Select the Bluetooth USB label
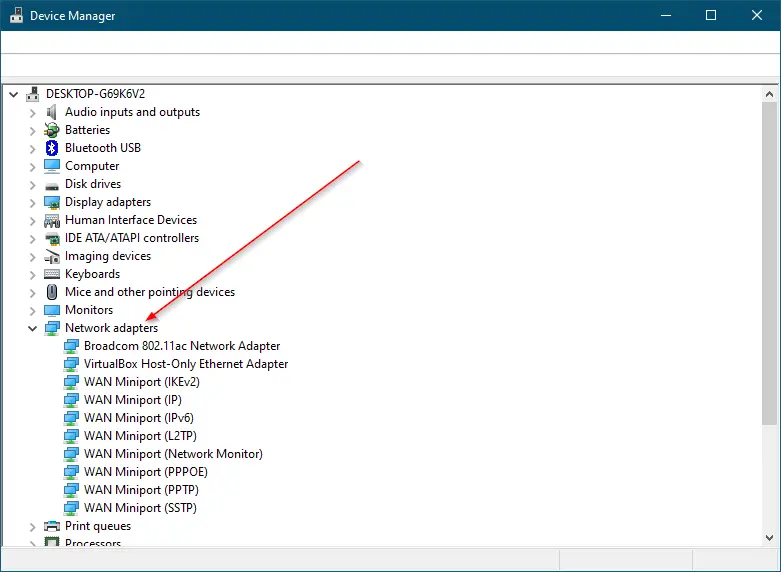This screenshot has height=572, width=781. [x=103, y=148]
